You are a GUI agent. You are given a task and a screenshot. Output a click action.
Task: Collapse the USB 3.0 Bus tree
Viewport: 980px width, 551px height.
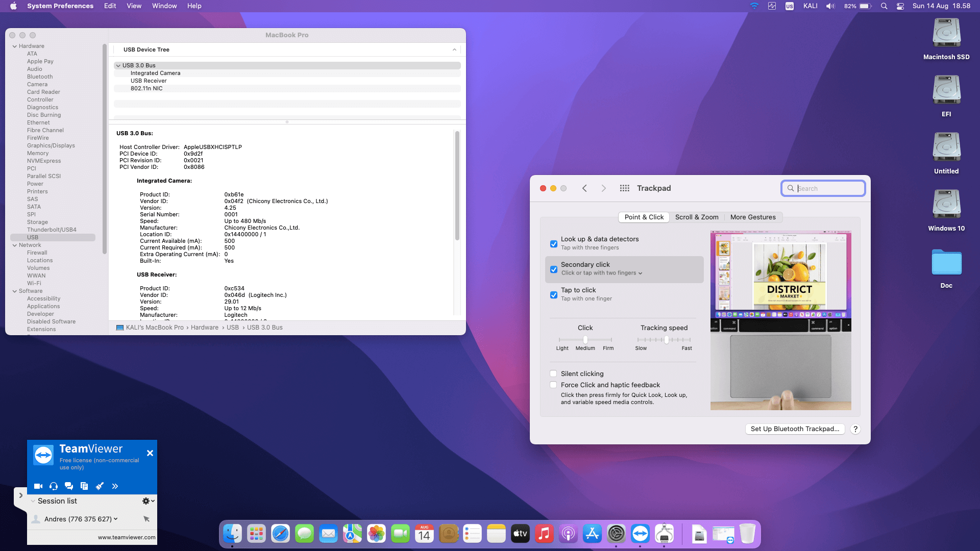(x=118, y=65)
